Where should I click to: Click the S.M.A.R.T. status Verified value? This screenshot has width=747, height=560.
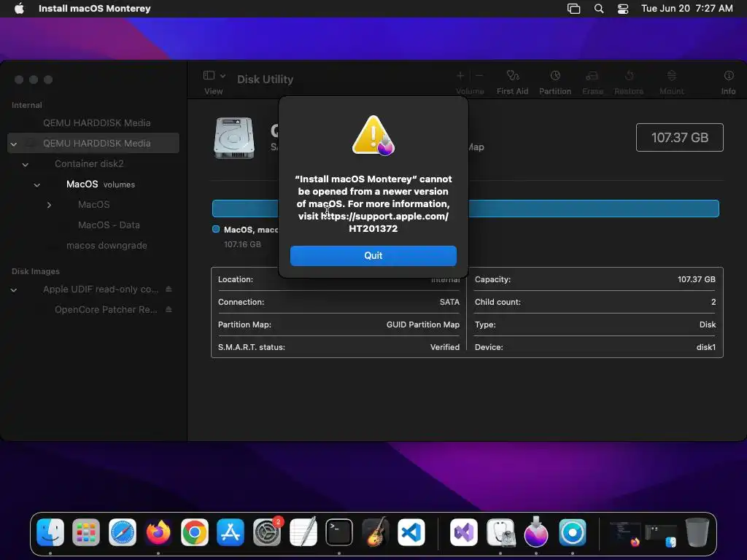445,347
